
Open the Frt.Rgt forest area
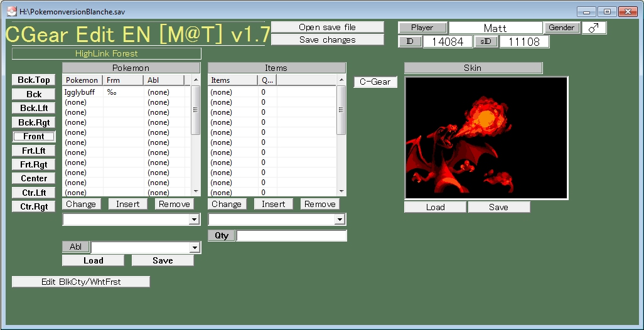34,164
